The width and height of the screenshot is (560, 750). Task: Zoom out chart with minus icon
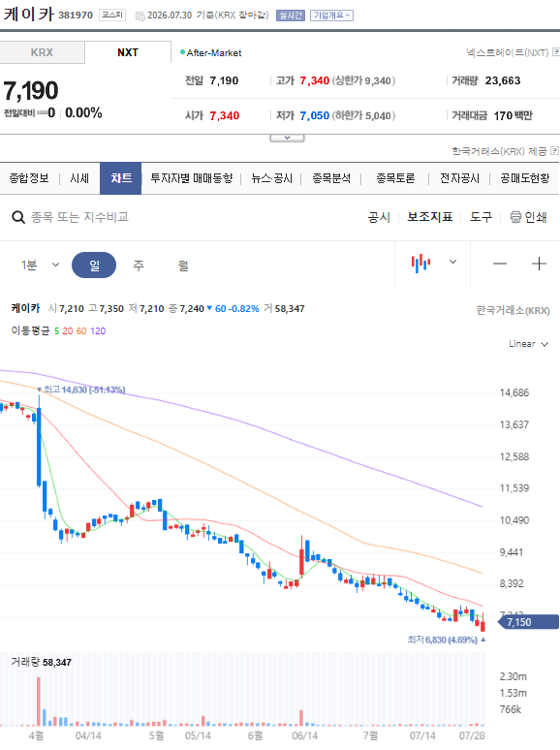(500, 264)
